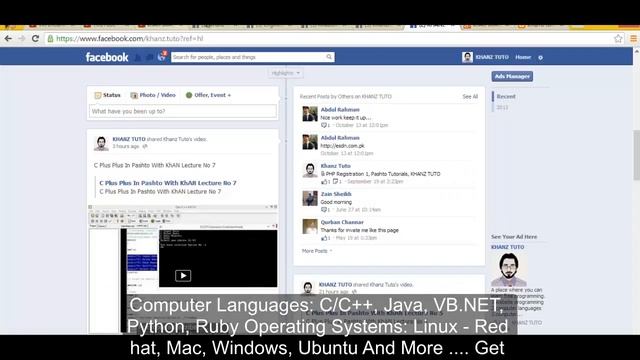Screen dimensions: 640x360
Task: Open the Chrome menu icon
Action: pyautogui.click(x=633, y=39)
